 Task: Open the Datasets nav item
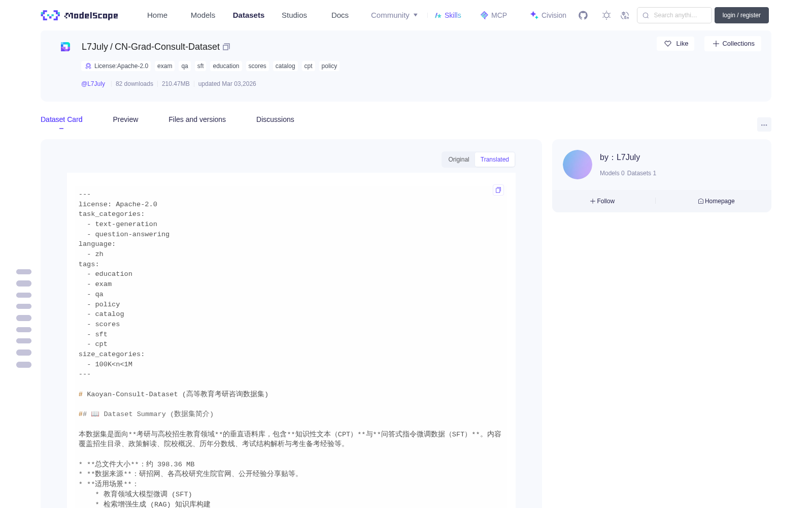pos(249,15)
